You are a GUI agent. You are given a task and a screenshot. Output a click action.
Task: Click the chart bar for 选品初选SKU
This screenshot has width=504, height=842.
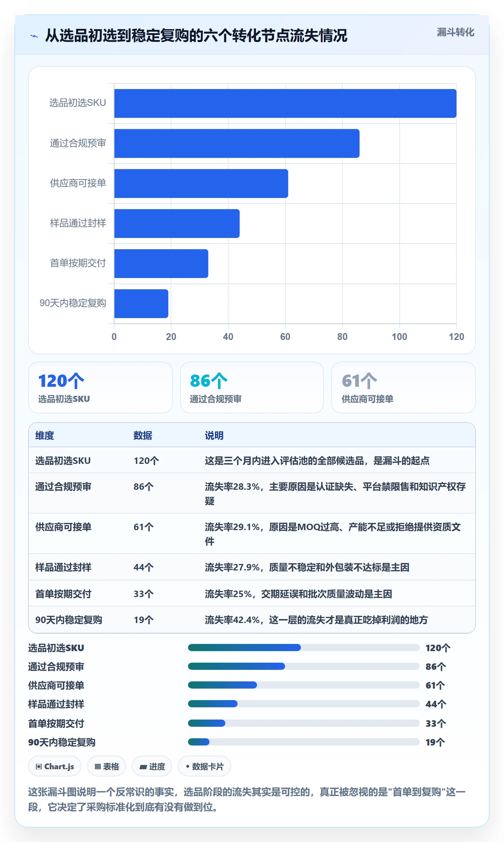pos(285,103)
